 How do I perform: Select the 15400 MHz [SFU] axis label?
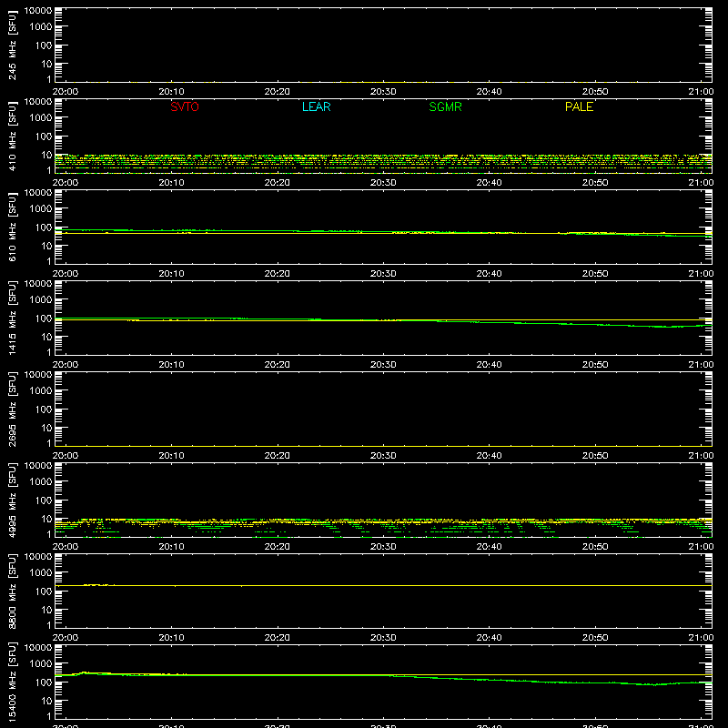click(x=13, y=682)
